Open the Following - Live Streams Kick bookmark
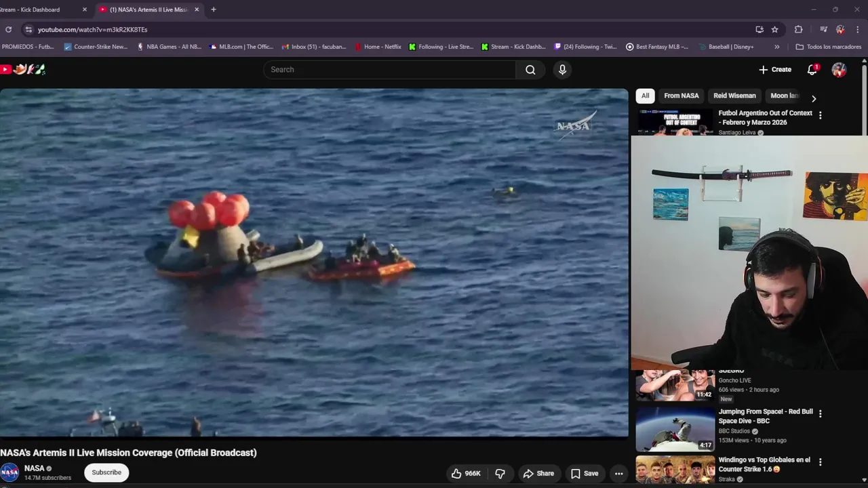The width and height of the screenshot is (868, 488). [441, 47]
